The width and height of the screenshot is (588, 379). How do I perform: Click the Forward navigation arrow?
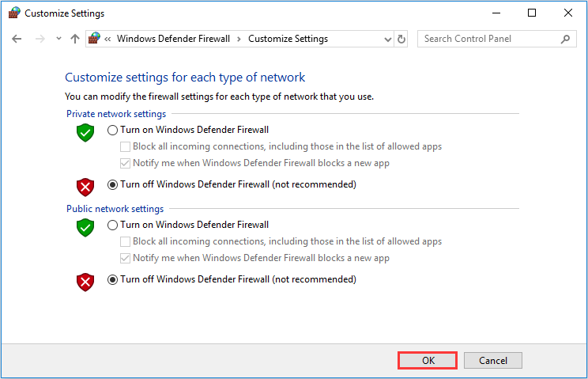[40, 39]
